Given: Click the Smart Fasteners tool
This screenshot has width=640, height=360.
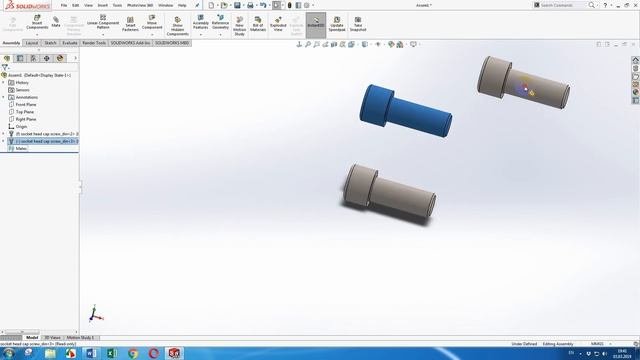Looking at the screenshot, I should pyautogui.click(x=130, y=24).
